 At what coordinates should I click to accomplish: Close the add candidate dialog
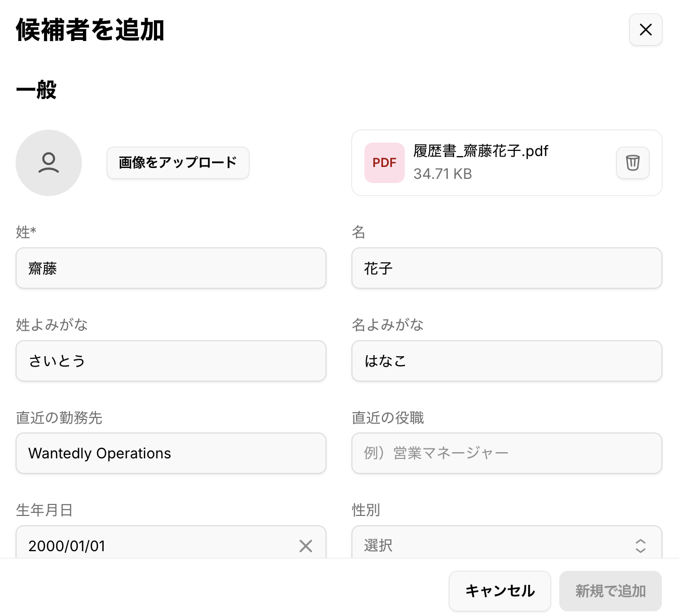pyautogui.click(x=645, y=30)
